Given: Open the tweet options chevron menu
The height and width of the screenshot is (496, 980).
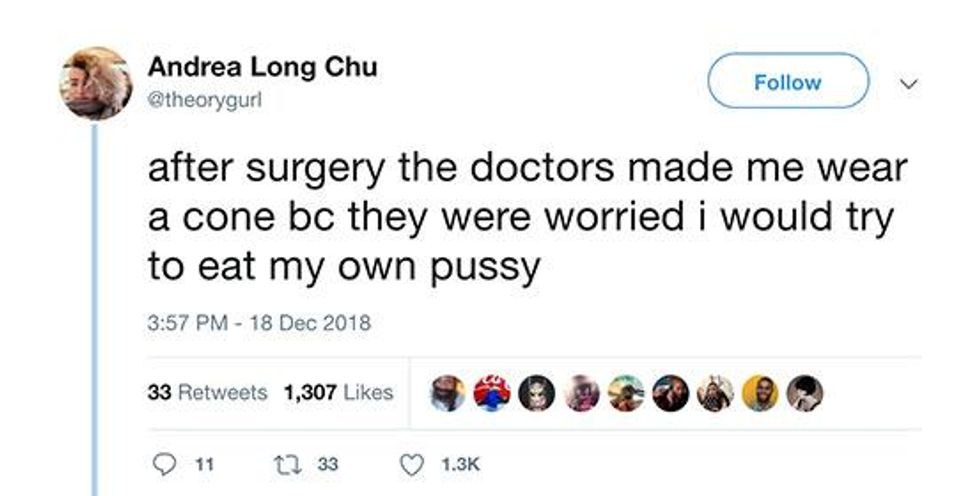Looking at the screenshot, I should (x=911, y=83).
